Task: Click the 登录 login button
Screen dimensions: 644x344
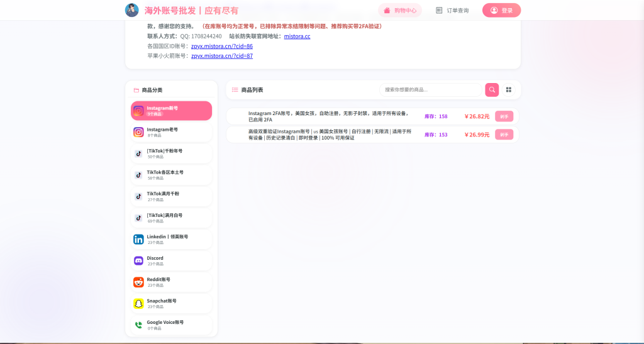Action: (501, 10)
